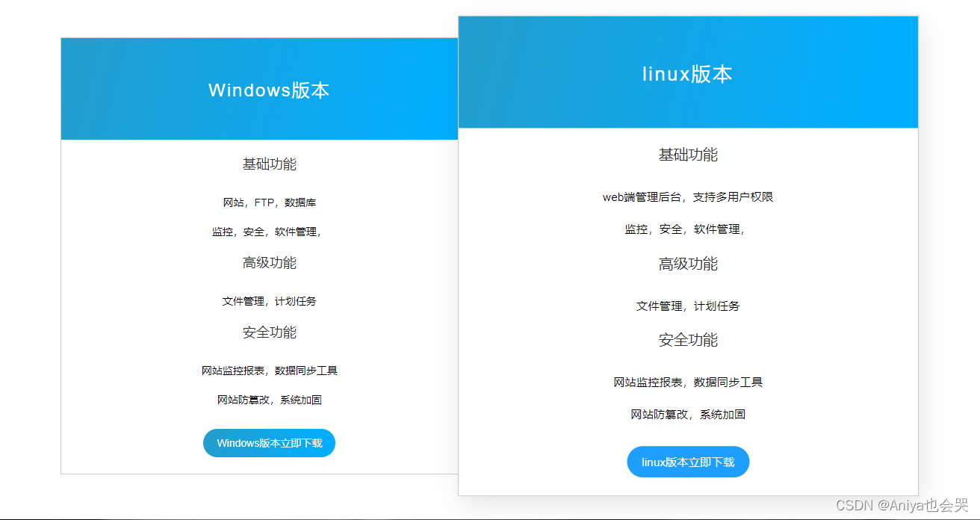This screenshot has height=520, width=980.
Task: Select 安全功能 heading in the Windows card
Action: tap(269, 332)
